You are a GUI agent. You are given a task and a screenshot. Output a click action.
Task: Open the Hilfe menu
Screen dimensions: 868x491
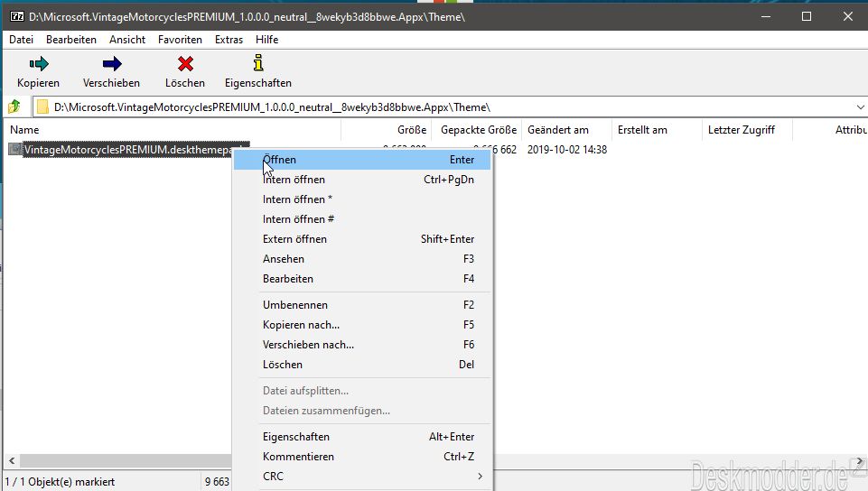point(266,40)
